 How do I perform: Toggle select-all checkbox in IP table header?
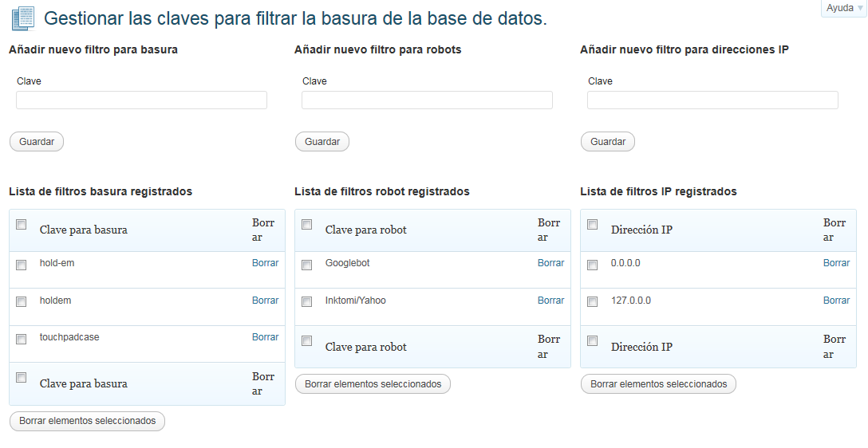[x=592, y=225]
